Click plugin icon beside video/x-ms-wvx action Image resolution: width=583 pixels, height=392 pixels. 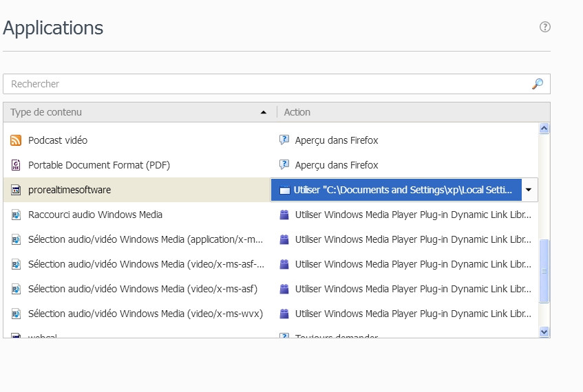(x=284, y=314)
